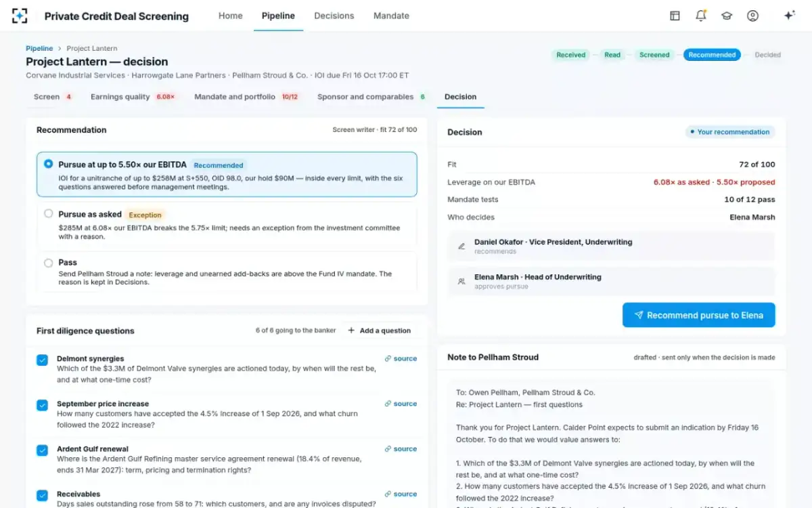Image resolution: width=812 pixels, height=508 pixels.
Task: Open the Sponsor and comparables tab
Action: point(371,97)
